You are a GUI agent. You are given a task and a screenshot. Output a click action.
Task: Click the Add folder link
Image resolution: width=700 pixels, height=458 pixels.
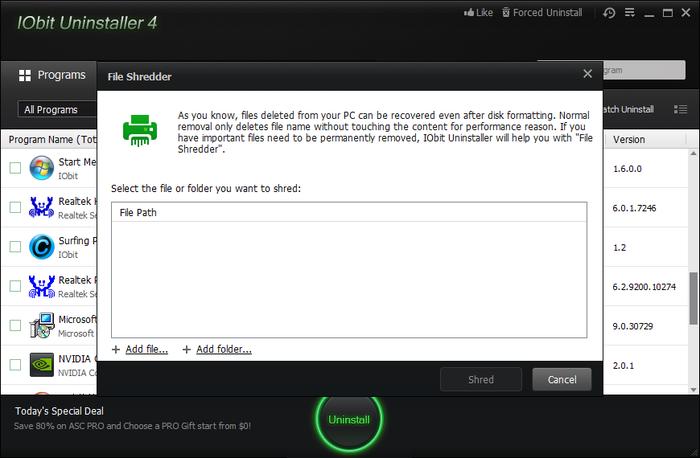coord(224,349)
